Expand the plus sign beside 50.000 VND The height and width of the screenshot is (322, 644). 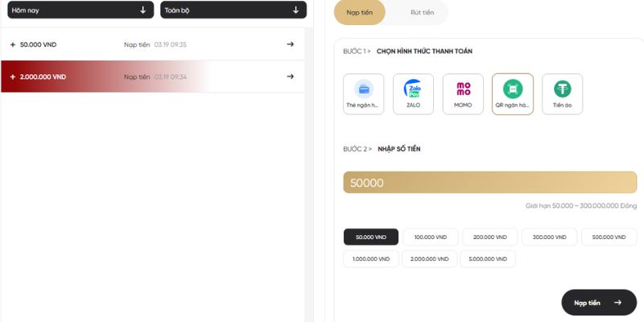[13, 44]
